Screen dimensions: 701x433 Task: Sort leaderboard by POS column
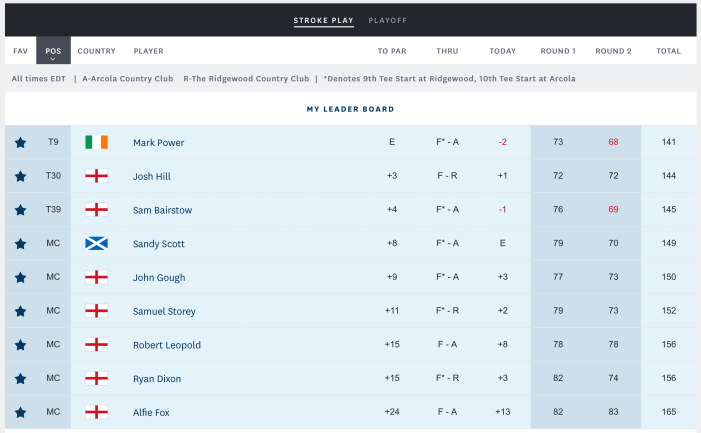click(x=53, y=51)
